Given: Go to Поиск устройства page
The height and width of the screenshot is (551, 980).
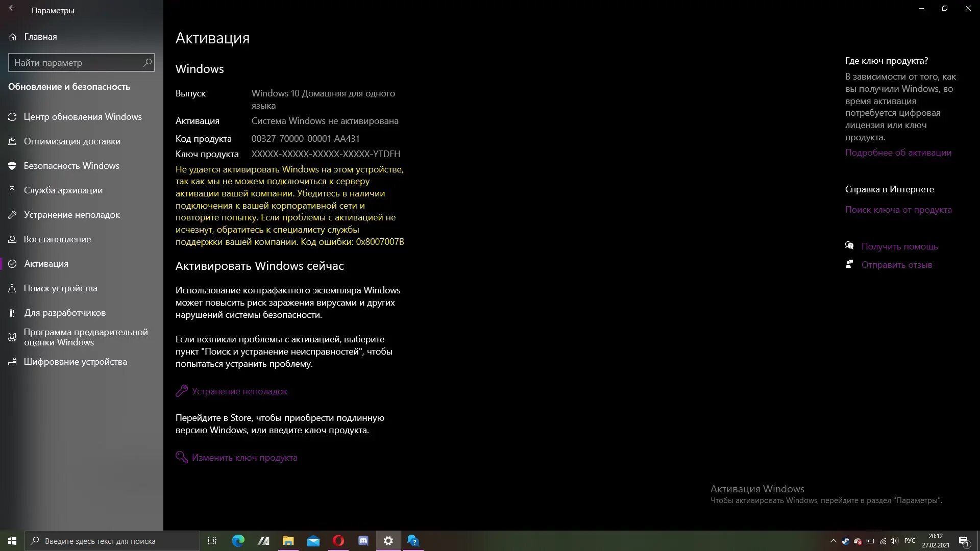Looking at the screenshot, I should 60,288.
